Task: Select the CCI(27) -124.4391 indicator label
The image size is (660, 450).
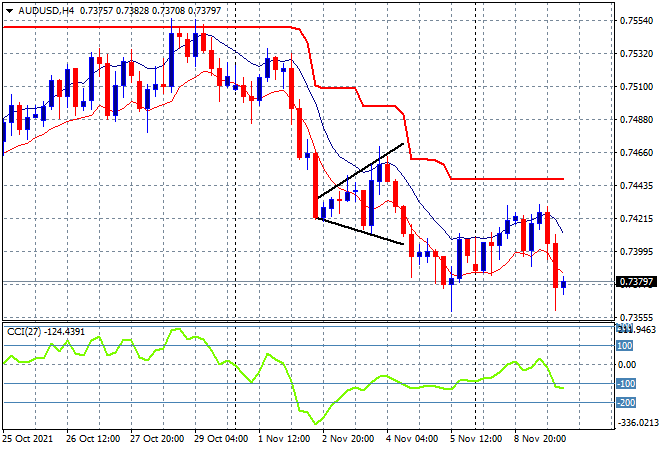Action: [46, 332]
